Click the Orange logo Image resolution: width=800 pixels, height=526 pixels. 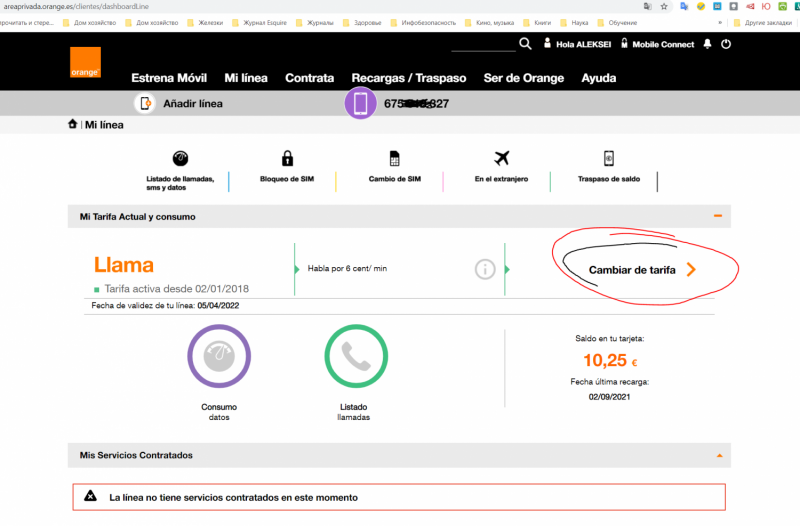pyautogui.click(x=85, y=63)
